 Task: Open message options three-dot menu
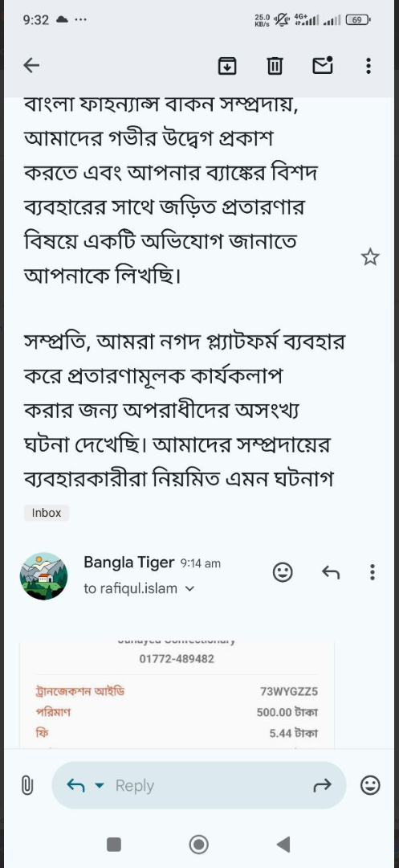(x=373, y=572)
